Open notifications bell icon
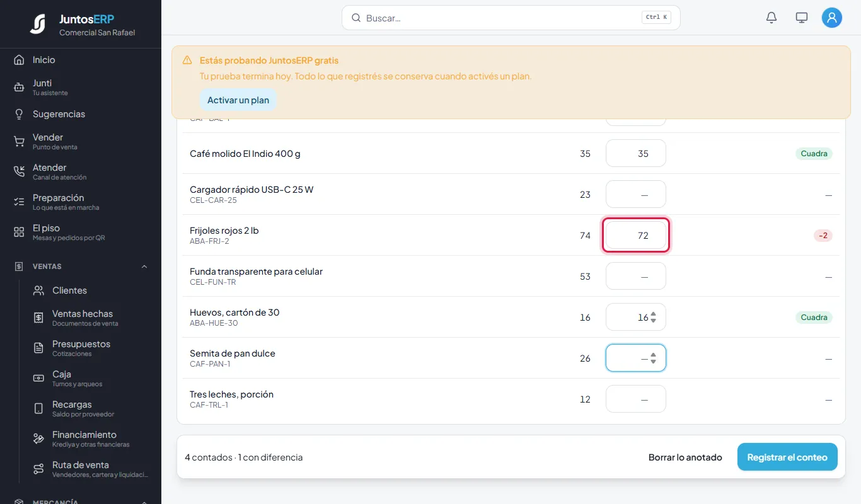This screenshot has width=861, height=504. pos(771,18)
